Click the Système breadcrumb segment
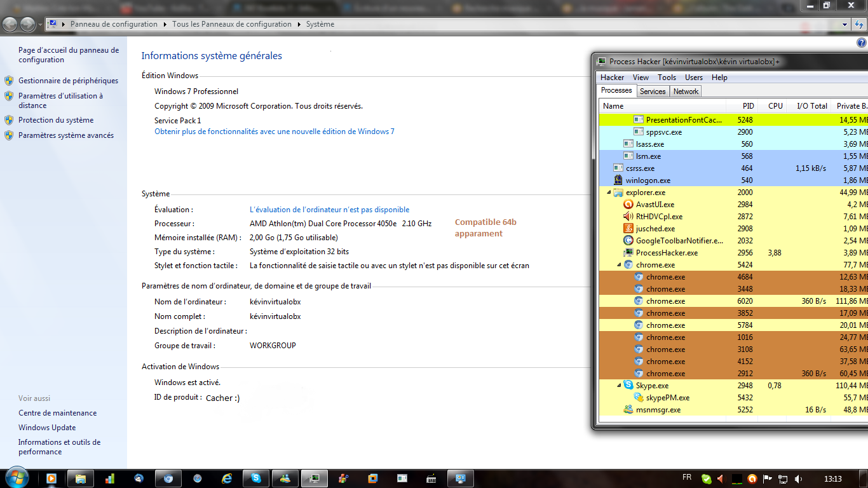 click(x=320, y=24)
